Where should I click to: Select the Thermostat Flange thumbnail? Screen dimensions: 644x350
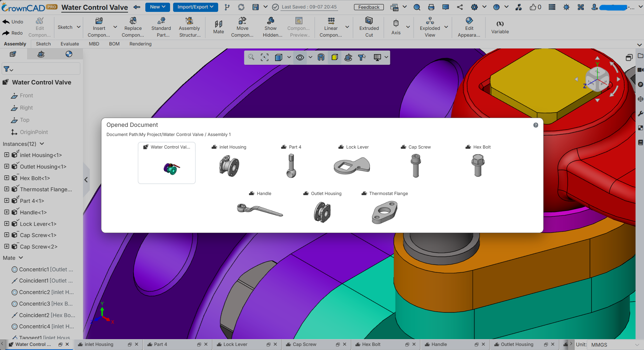[385, 212]
